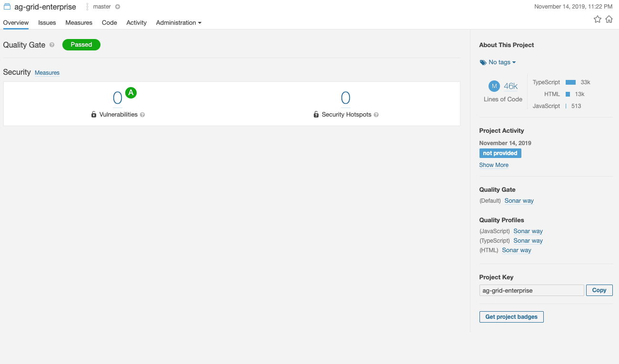
Task: Open help icon beside Quality Gate
Action: tap(52, 45)
